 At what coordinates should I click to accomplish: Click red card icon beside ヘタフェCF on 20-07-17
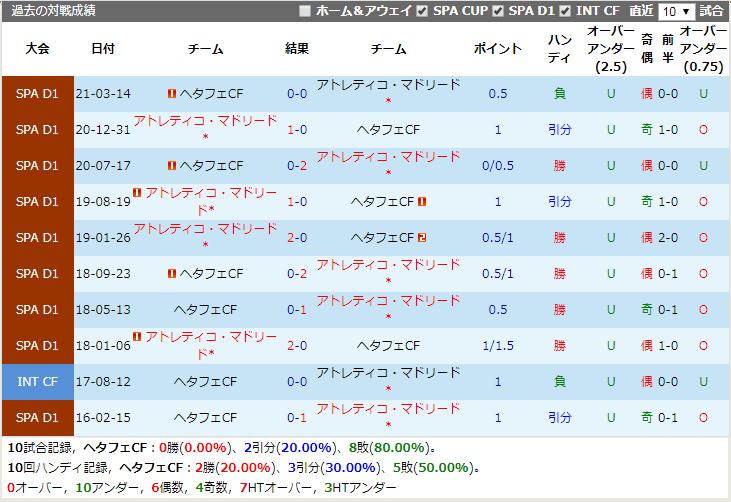pos(172,165)
